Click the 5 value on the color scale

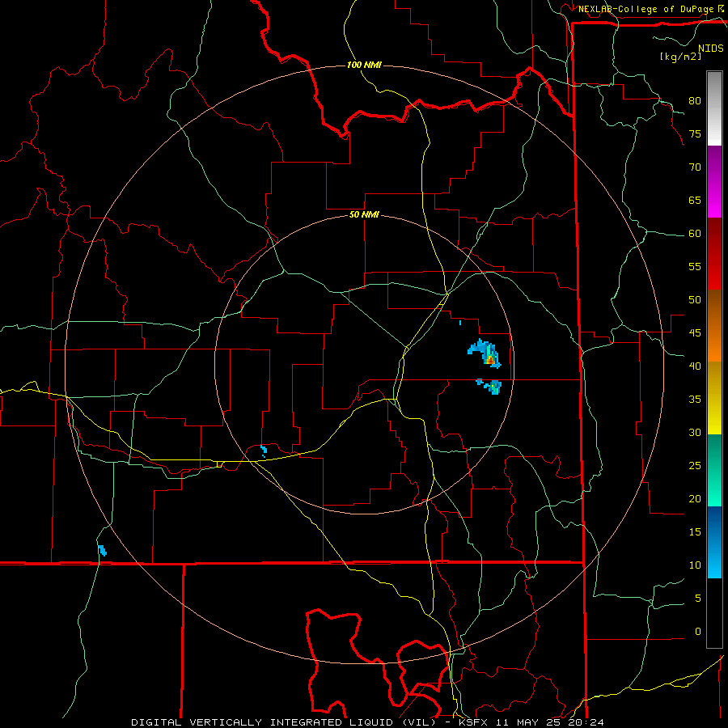point(698,599)
